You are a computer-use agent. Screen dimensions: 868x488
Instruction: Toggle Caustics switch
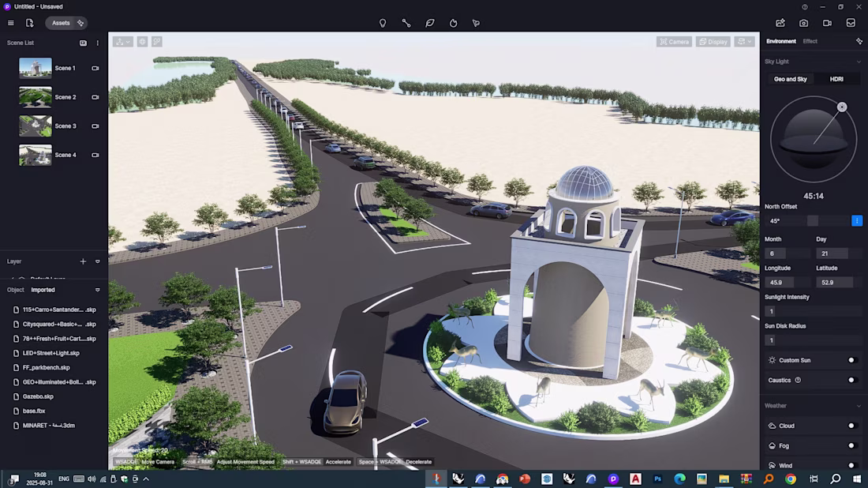[852, 381]
